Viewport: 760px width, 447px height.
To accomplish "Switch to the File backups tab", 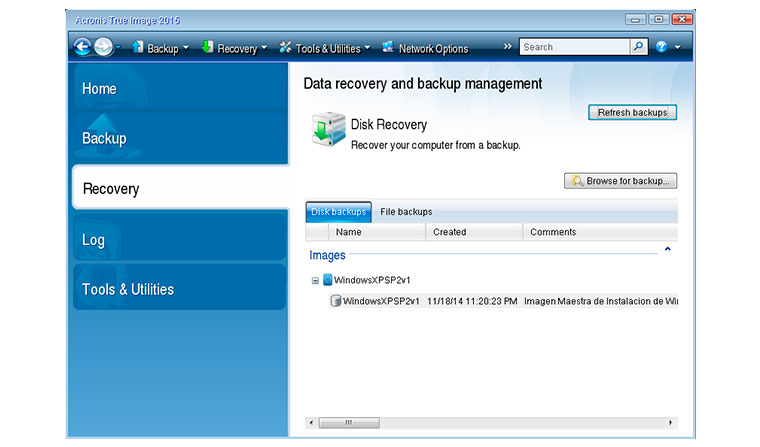I will click(406, 212).
